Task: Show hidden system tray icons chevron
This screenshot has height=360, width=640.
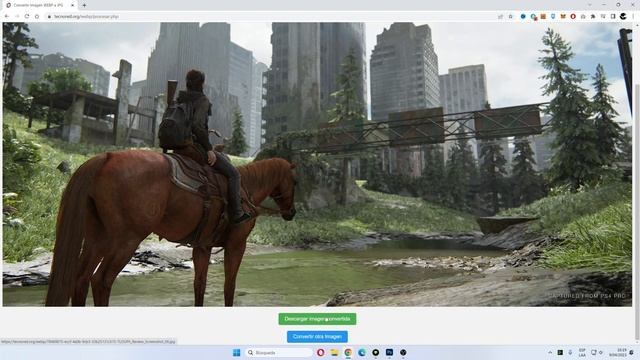Action: pyautogui.click(x=550, y=352)
